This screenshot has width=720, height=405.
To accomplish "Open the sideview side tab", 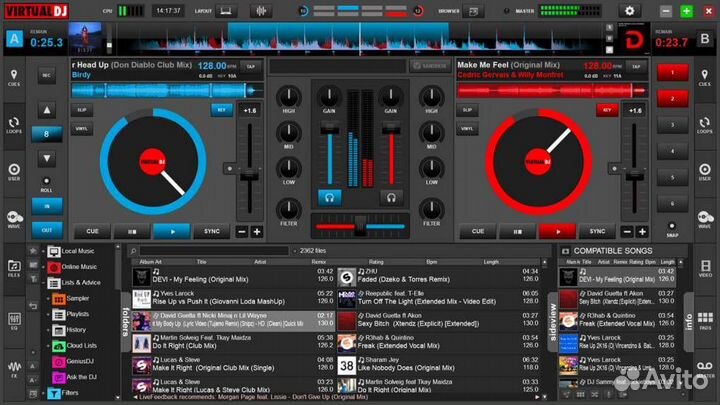I will click(x=553, y=321).
